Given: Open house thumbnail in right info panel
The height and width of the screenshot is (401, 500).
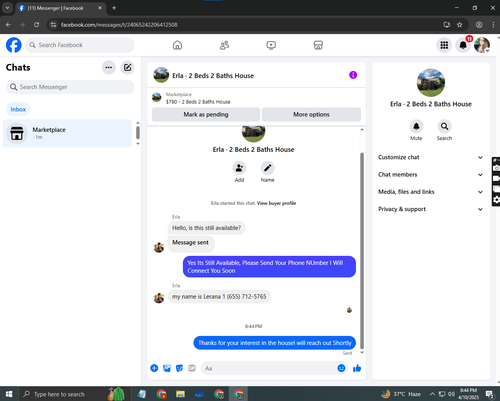Looking at the screenshot, I should point(431,83).
